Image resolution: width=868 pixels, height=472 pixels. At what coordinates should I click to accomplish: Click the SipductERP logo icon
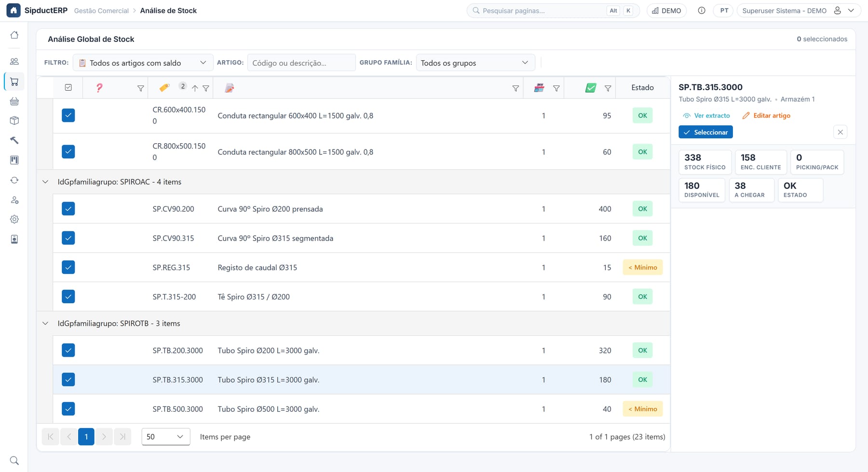click(14, 10)
